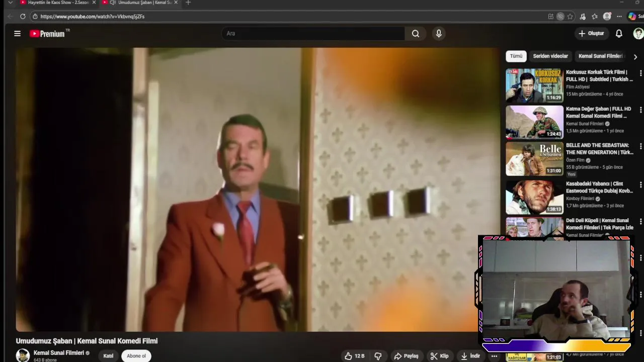Select the Seriden videolar filter chip
Screen dimensions: 644x362
pyautogui.click(x=550, y=56)
